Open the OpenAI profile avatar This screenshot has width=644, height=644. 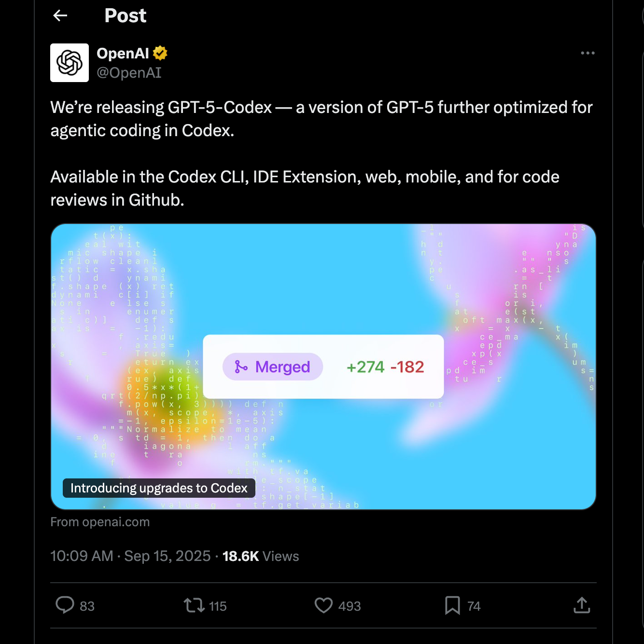(x=70, y=63)
